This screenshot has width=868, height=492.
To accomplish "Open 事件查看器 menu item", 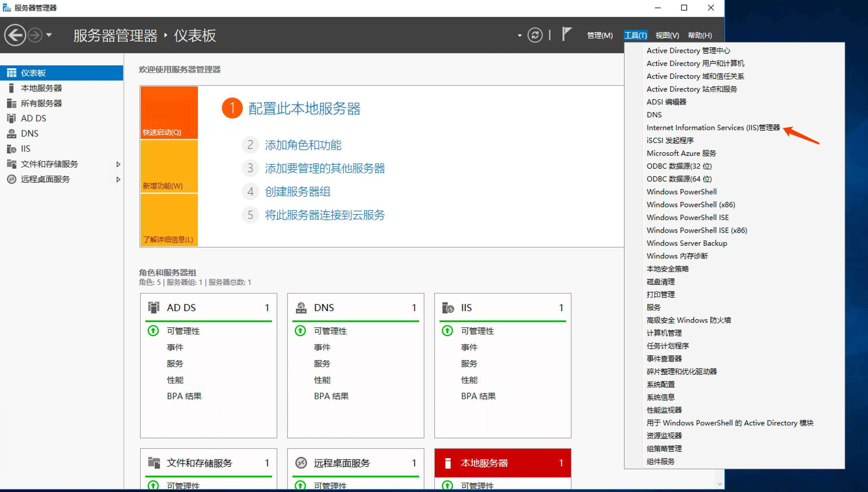I will (664, 359).
